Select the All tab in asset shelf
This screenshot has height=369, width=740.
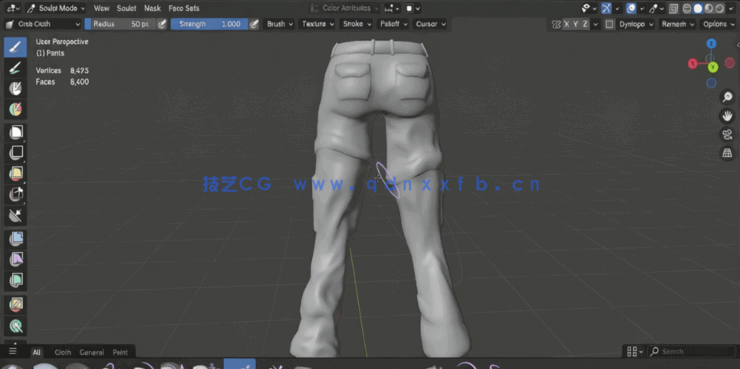36,352
